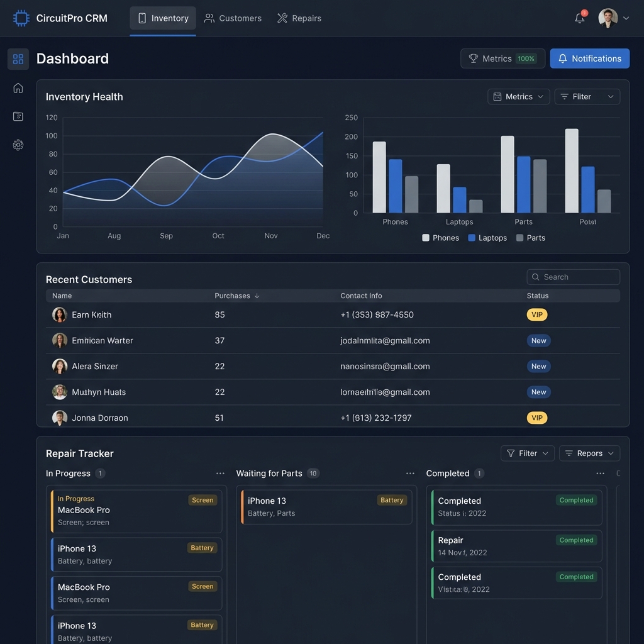Switch to the Customers tab
Viewport: 644px width, 644px height.
(233, 18)
